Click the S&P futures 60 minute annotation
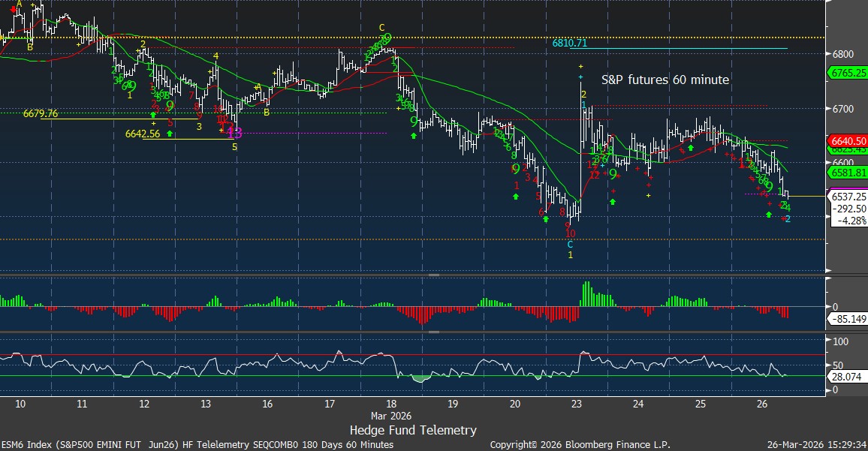 point(665,80)
